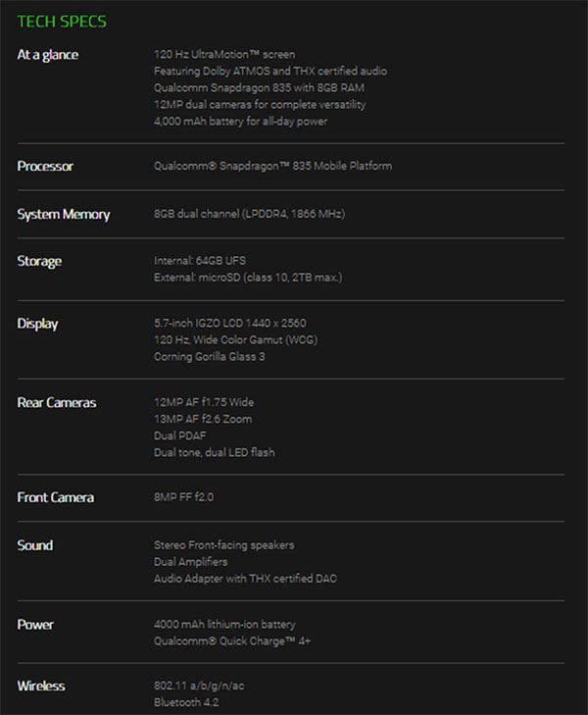
Task: Click the Storage section label
Action: coord(39,261)
